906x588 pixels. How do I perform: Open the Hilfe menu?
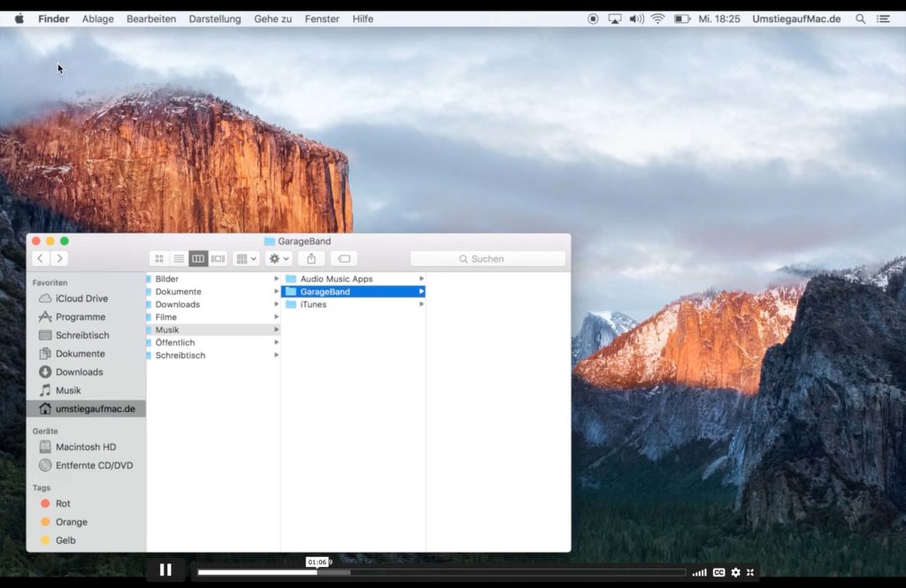point(362,19)
